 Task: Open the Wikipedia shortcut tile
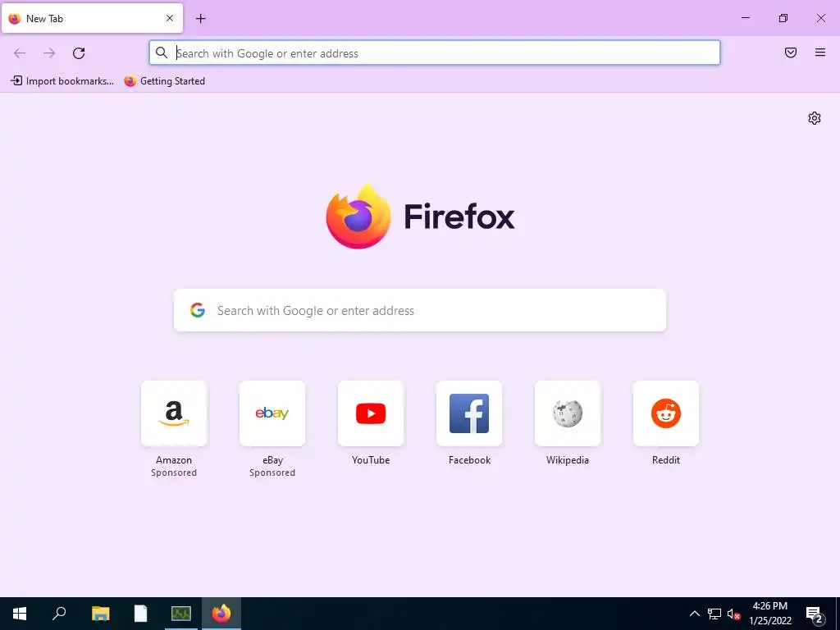click(568, 413)
